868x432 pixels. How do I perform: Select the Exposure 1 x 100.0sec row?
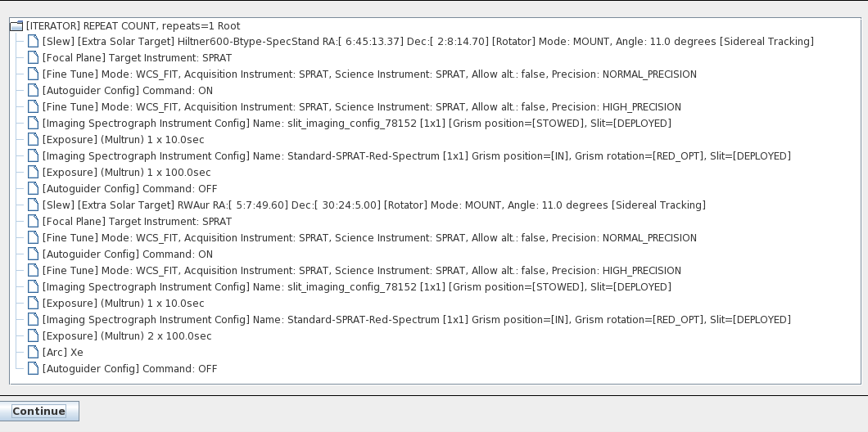click(x=126, y=173)
